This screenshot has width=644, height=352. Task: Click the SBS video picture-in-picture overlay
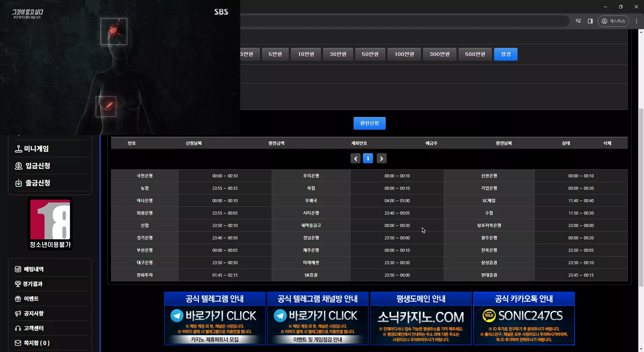pyautogui.click(x=120, y=67)
